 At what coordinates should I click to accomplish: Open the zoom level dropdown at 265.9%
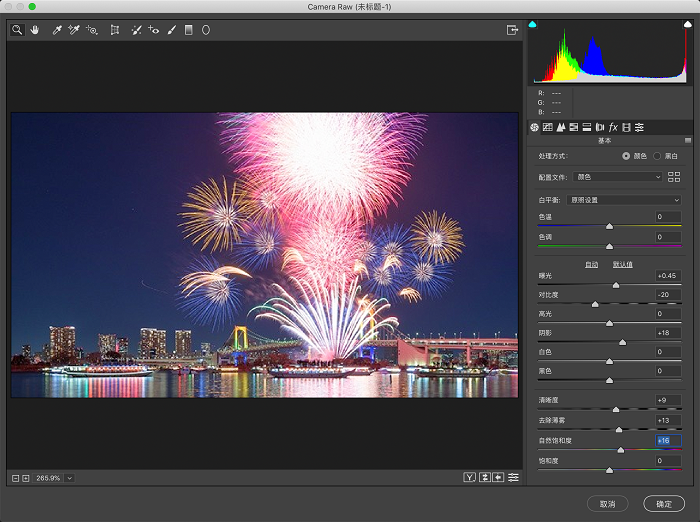tap(69, 478)
